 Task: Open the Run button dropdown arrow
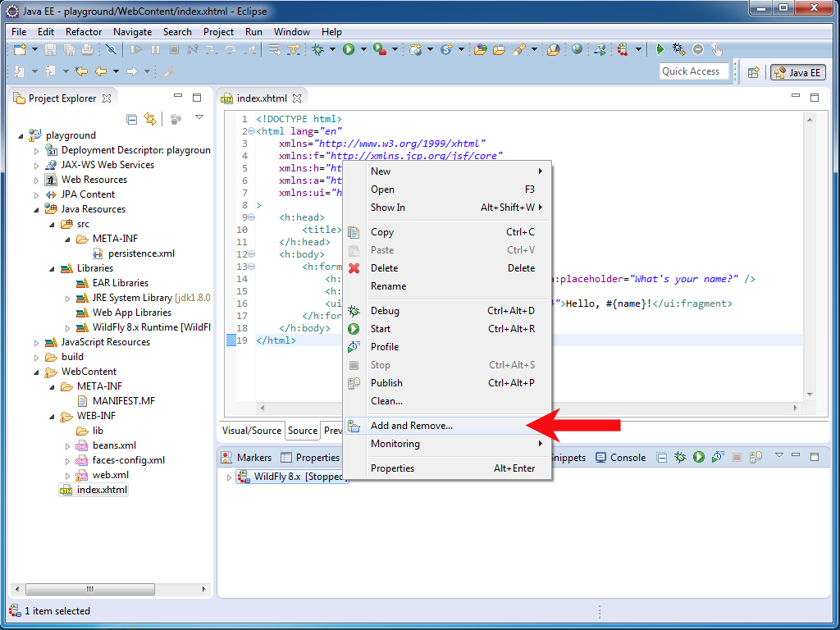point(363,50)
